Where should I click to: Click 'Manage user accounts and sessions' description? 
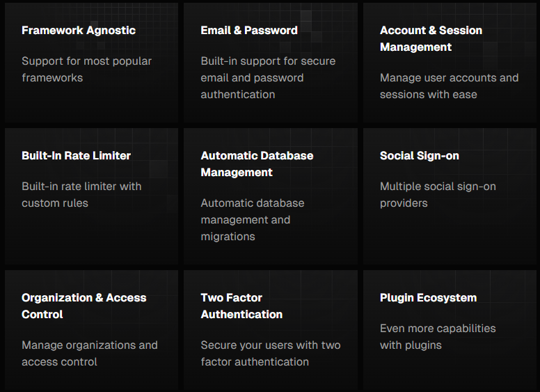click(x=449, y=86)
